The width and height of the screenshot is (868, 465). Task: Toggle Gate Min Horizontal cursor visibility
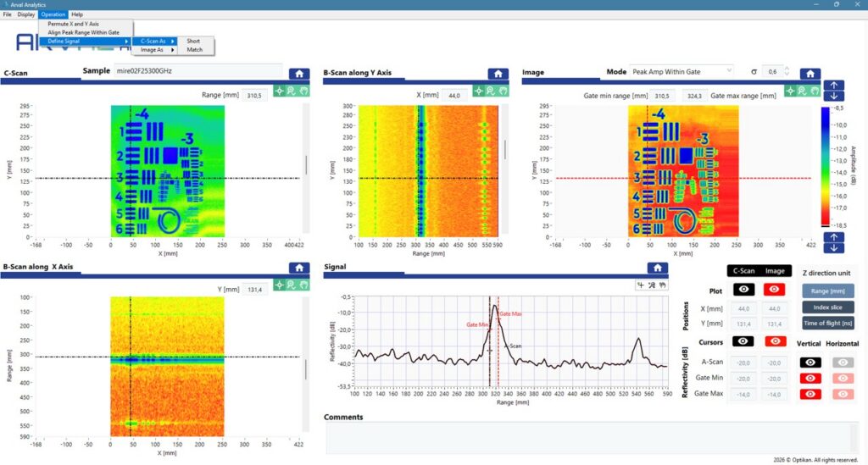click(843, 379)
